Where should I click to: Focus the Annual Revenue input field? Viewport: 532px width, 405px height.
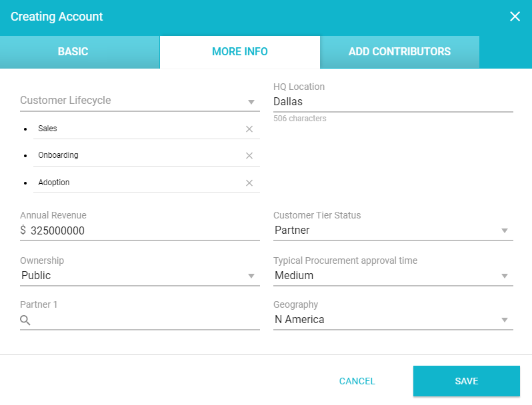point(143,230)
